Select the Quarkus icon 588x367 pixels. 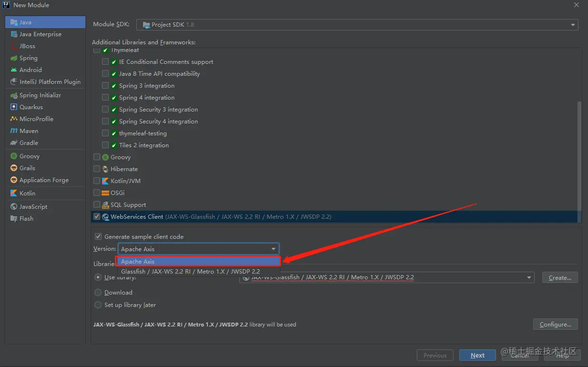pos(14,107)
